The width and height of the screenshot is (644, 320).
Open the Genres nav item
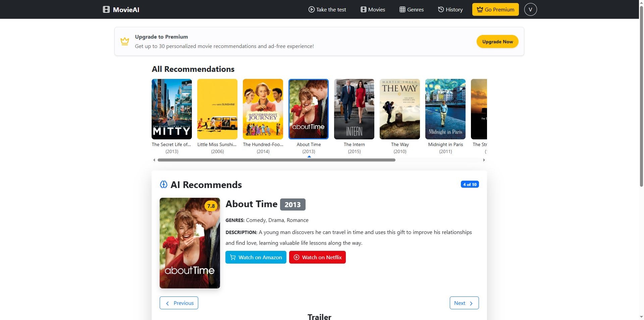click(412, 9)
